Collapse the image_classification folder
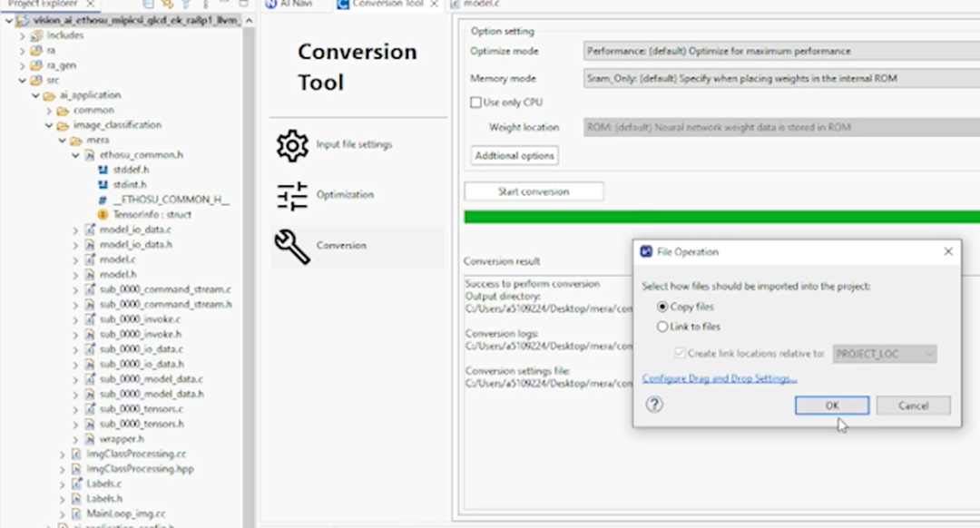 pos(51,125)
